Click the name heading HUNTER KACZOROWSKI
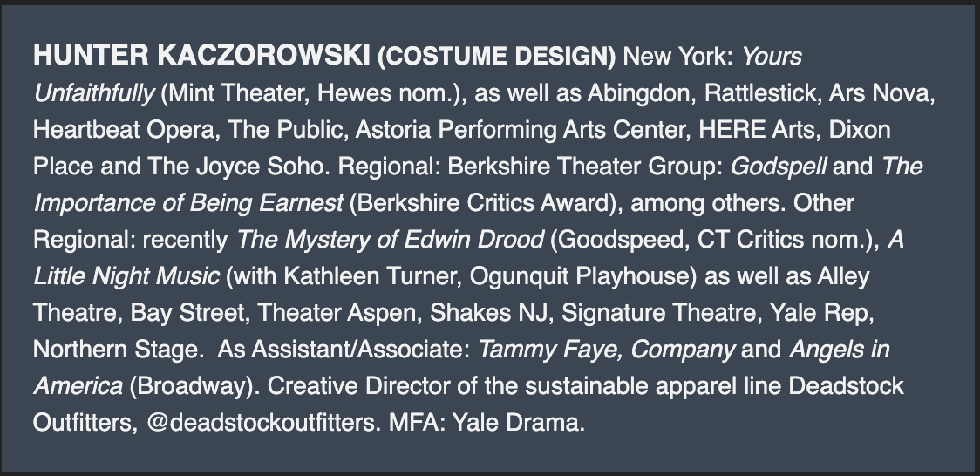Screen dimensions: 980x476 point(201,56)
